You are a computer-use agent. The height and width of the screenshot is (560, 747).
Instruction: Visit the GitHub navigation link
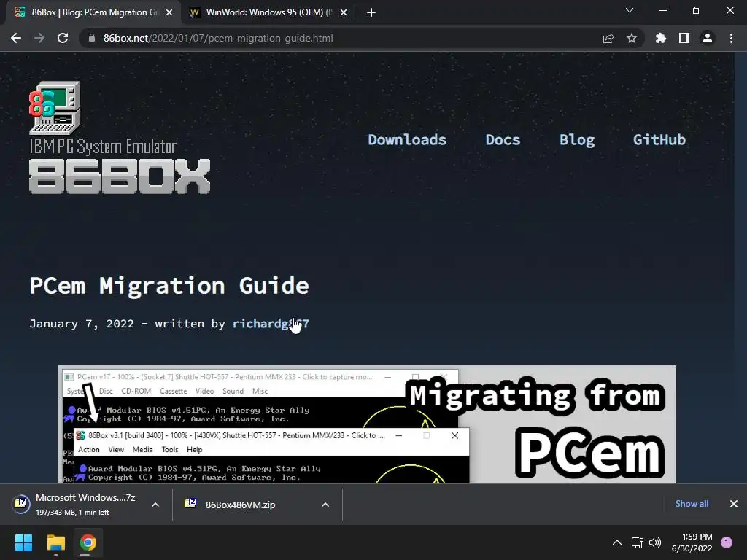coord(659,139)
